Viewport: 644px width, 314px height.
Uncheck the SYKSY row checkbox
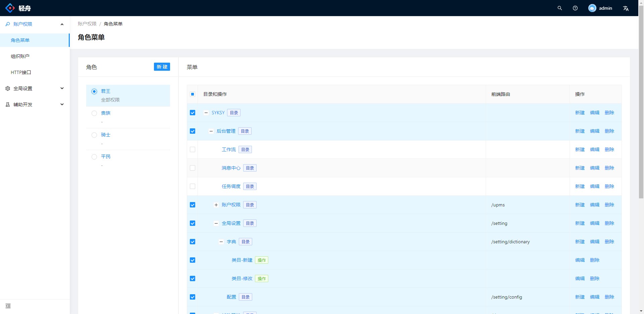193,113
